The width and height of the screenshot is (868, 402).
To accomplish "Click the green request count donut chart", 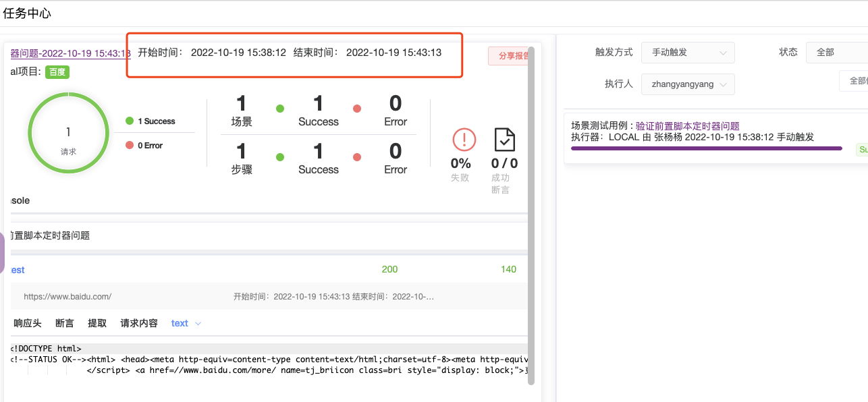I will [x=67, y=133].
